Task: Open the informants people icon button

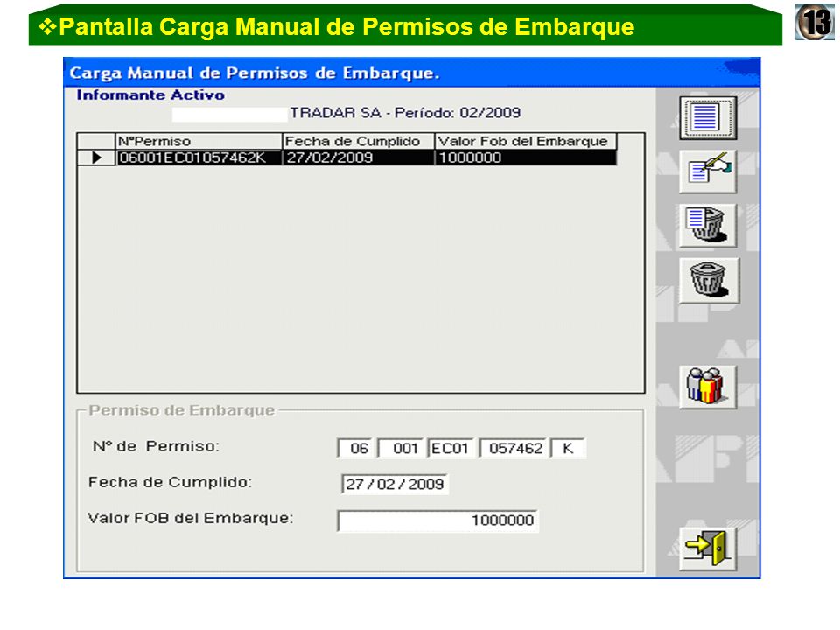Action: [708, 388]
